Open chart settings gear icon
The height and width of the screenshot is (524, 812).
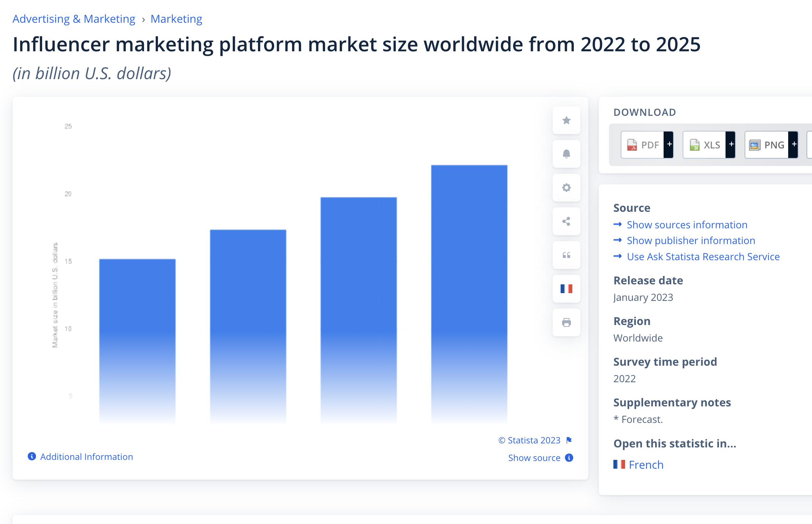(566, 188)
